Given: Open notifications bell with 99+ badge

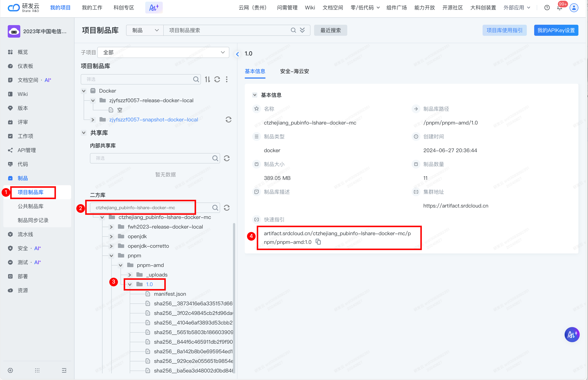Looking at the screenshot, I should 560,8.
